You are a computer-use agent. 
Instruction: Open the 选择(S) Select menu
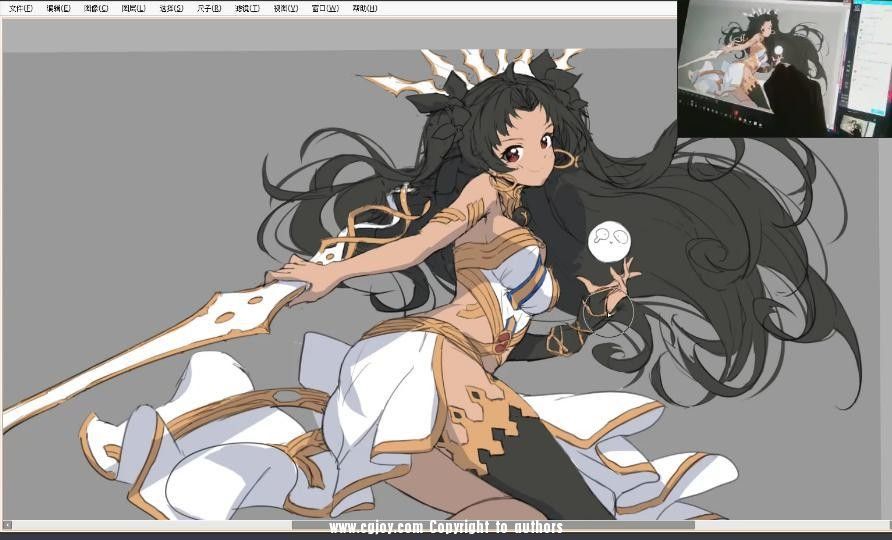click(x=171, y=9)
